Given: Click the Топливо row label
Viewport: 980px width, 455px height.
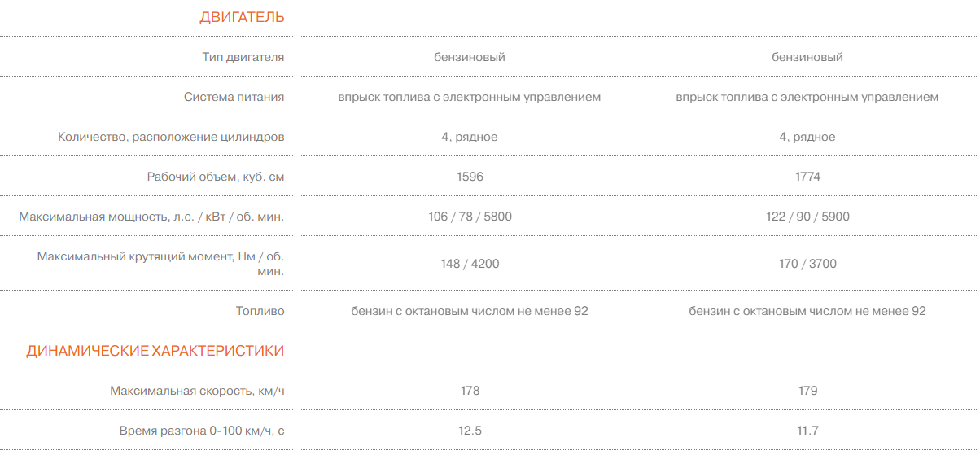Looking at the screenshot, I should tap(260, 311).
